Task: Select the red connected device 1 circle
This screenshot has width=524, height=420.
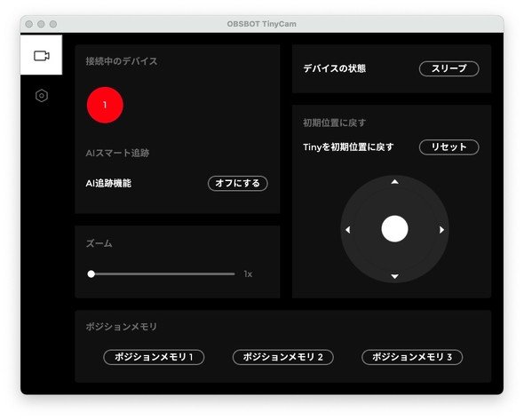Action: [105, 106]
